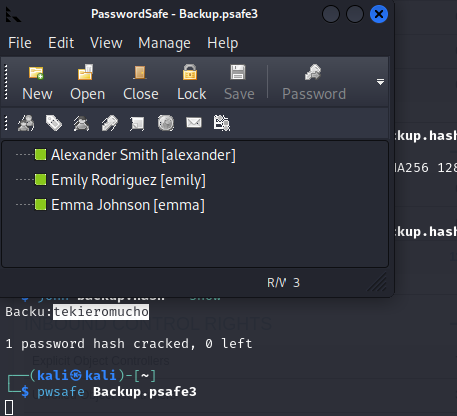Screen dimensions: 457x416
Task: Open the View menu
Action: point(106,43)
